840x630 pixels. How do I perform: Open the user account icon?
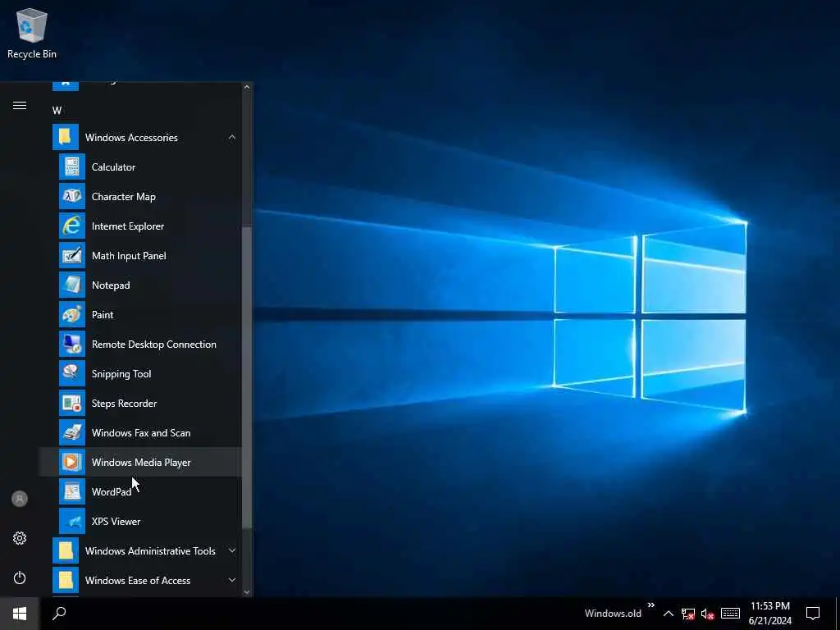point(20,499)
